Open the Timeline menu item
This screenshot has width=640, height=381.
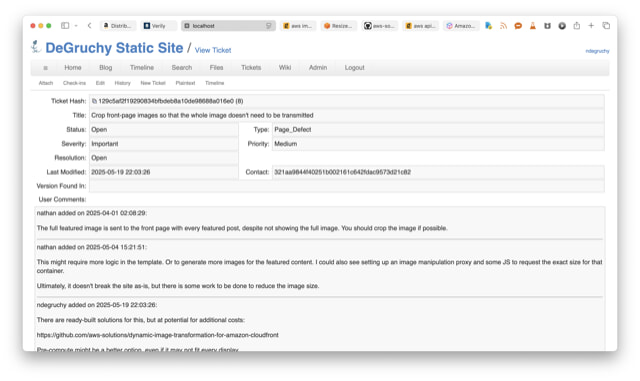tap(142, 67)
